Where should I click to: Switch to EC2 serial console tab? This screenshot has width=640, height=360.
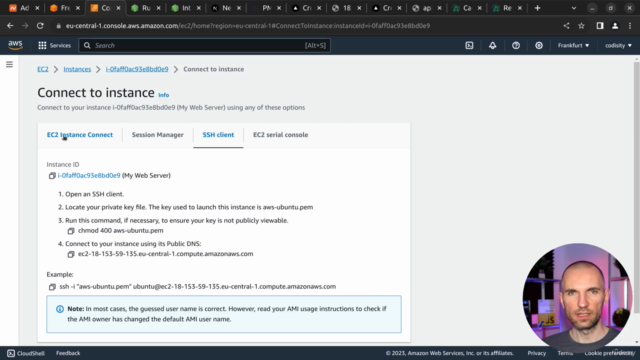click(x=280, y=135)
